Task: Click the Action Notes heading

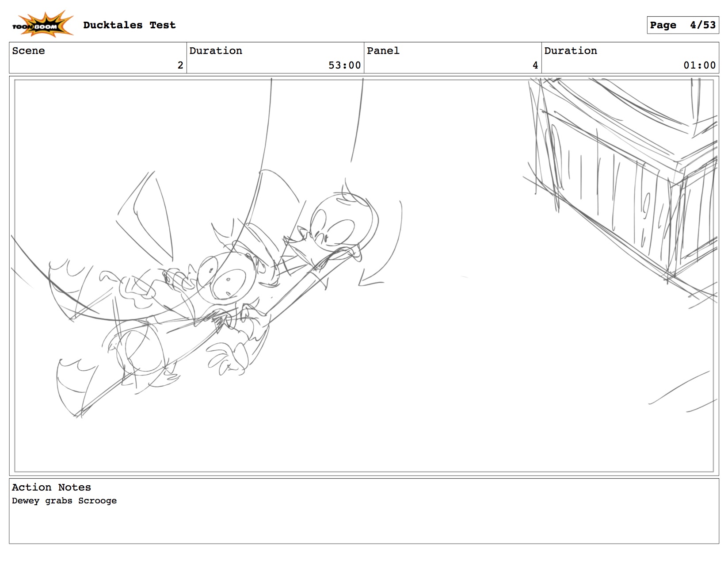Action: click(x=51, y=487)
